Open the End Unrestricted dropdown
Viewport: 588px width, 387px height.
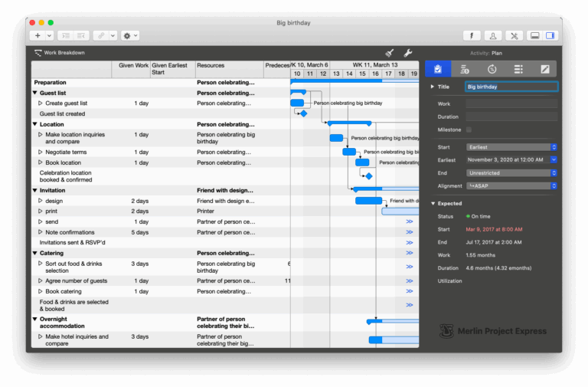click(511, 173)
